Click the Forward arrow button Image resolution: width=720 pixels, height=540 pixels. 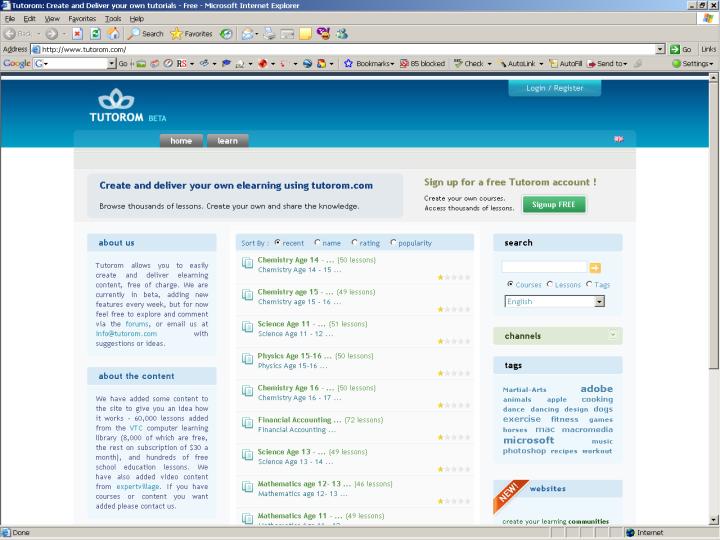coord(51,34)
